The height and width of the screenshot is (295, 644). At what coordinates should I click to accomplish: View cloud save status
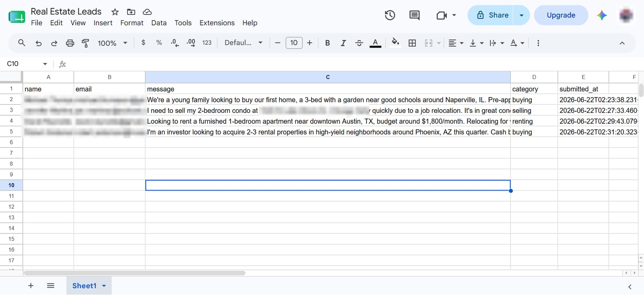tap(147, 12)
